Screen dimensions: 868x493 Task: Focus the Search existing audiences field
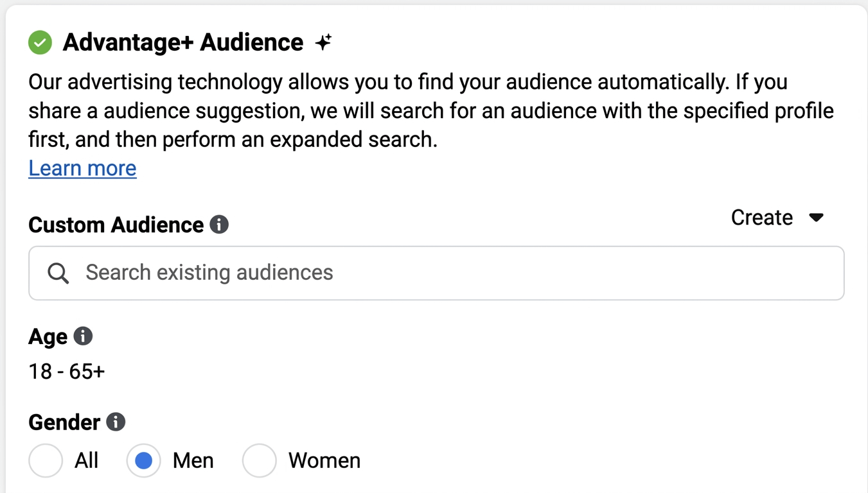[450, 273]
